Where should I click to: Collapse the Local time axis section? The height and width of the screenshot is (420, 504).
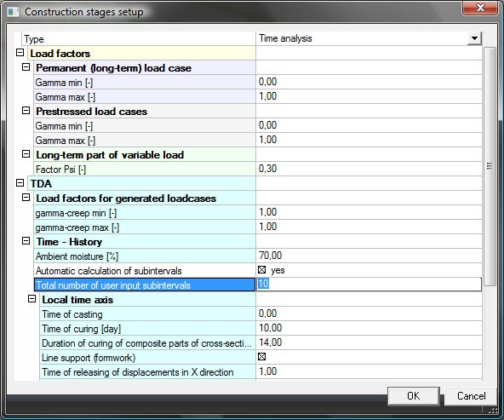(31, 299)
